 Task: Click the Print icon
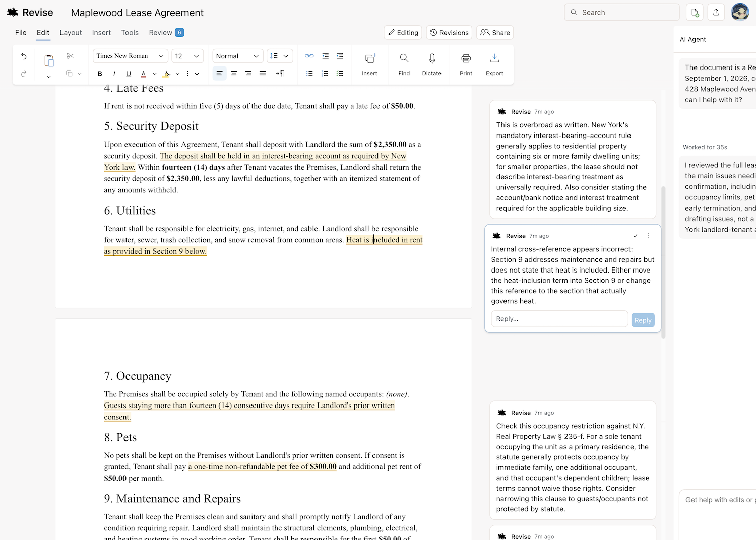[466, 64]
